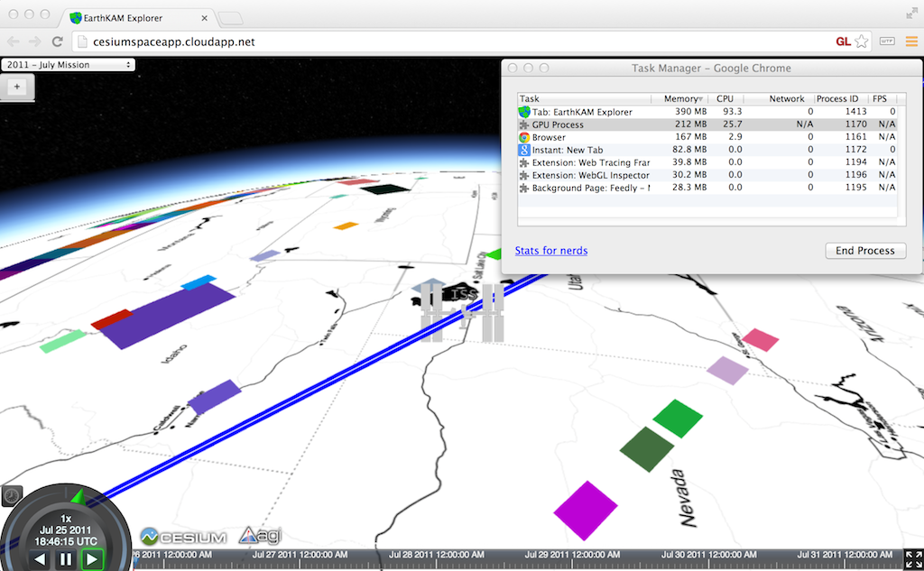Select the Instant: New Tab row

pyautogui.click(x=707, y=150)
